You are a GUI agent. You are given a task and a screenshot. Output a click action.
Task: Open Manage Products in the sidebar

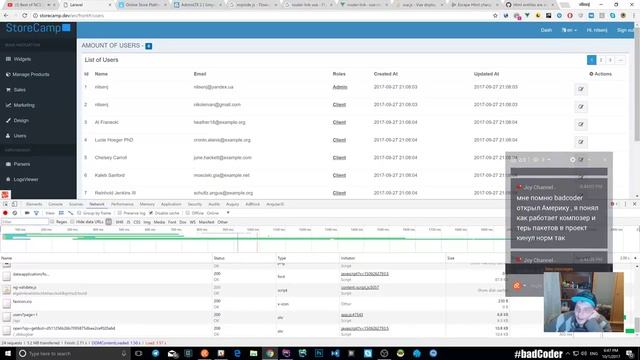[31, 75]
